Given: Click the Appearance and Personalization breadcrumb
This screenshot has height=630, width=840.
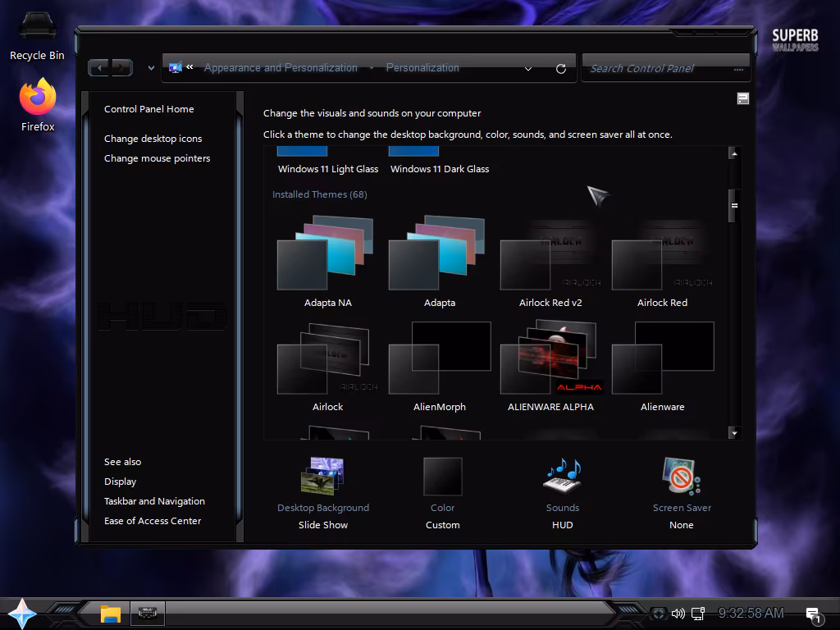Looking at the screenshot, I should tap(281, 68).
